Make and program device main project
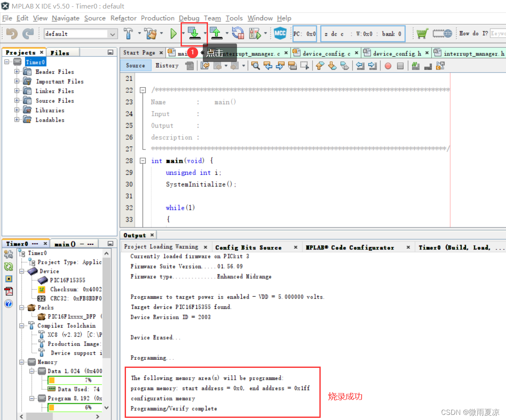506x420 pixels. point(194,34)
